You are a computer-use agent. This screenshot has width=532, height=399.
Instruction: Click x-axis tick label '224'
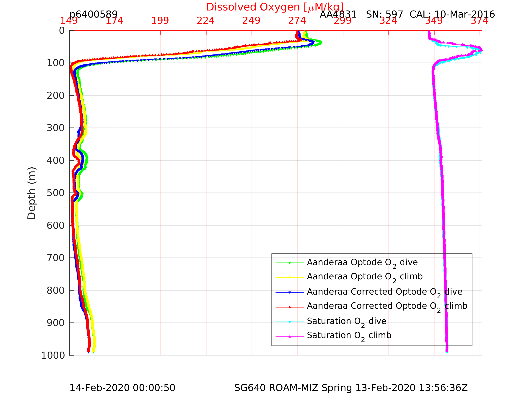point(206,21)
